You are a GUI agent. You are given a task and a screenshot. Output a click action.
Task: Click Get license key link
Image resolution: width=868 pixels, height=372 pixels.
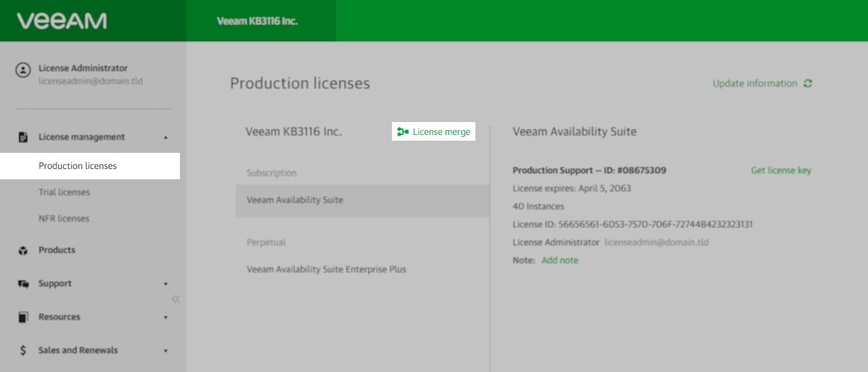[781, 170]
